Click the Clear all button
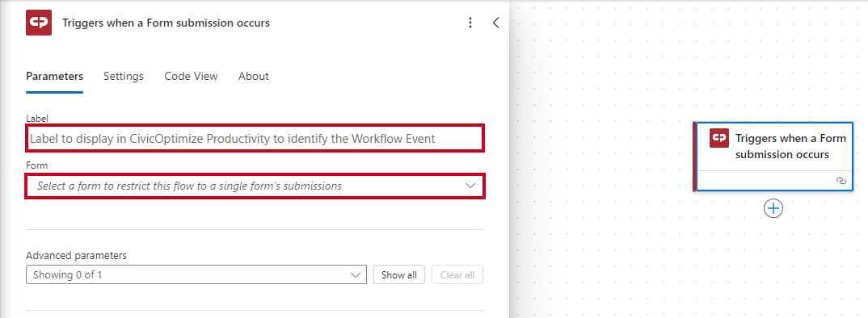Viewport: 868px width, 318px height. (x=457, y=275)
